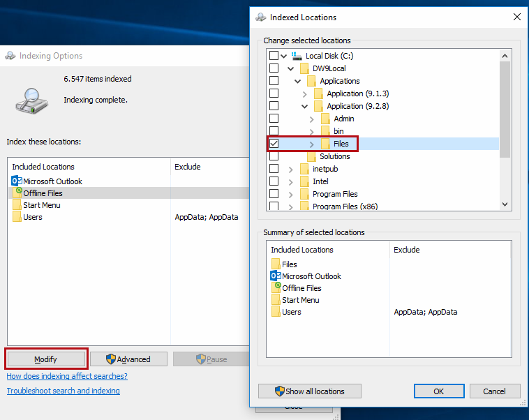Check the Local Disk (C:) checkbox

click(274, 56)
